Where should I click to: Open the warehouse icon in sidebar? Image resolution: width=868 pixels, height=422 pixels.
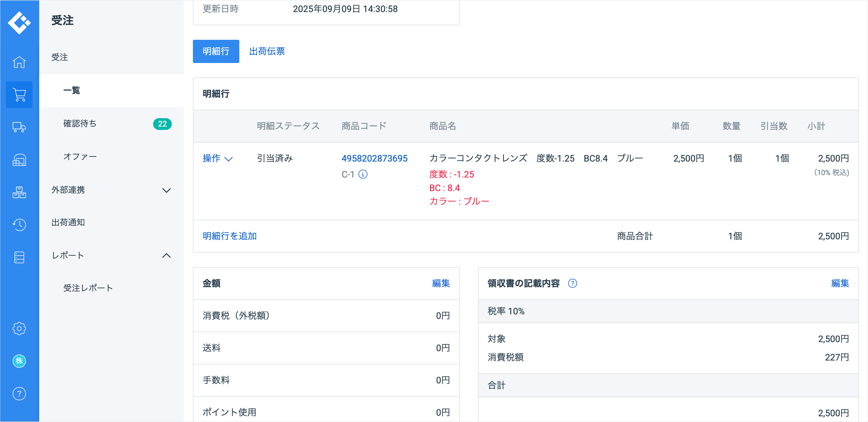click(19, 160)
